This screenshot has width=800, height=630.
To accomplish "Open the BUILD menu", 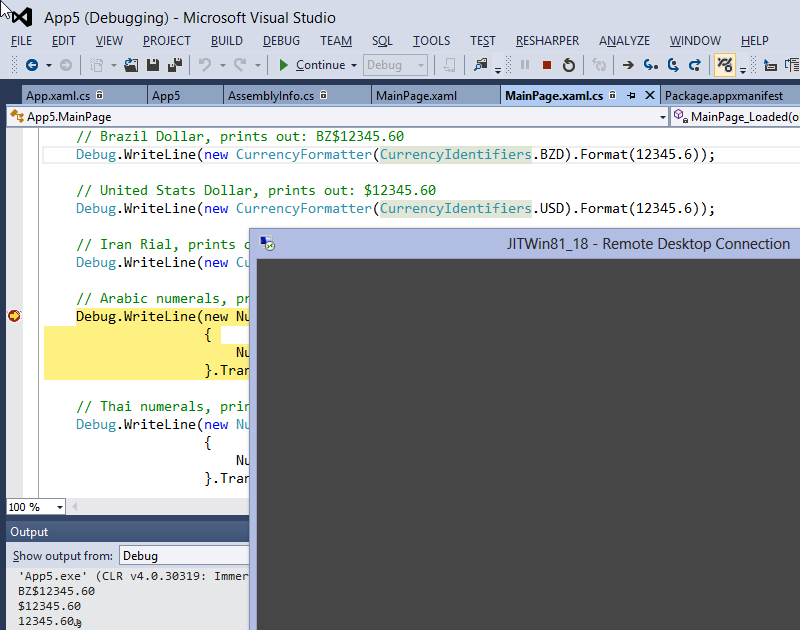I will 227,41.
